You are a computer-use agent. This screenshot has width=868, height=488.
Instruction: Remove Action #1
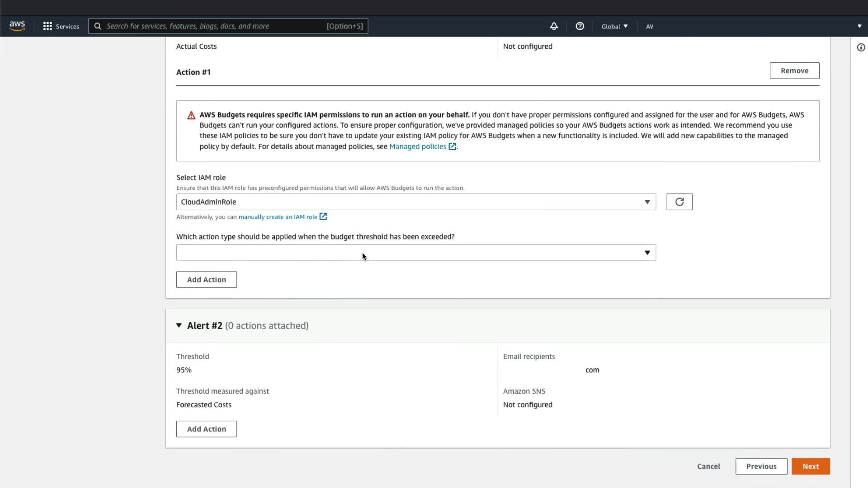point(794,70)
